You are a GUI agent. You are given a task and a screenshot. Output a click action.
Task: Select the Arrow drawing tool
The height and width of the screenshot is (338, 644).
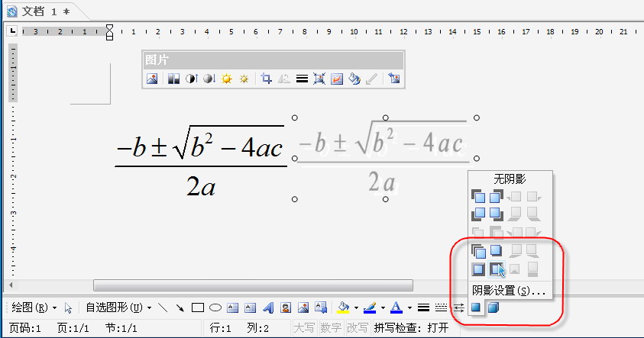click(180, 307)
